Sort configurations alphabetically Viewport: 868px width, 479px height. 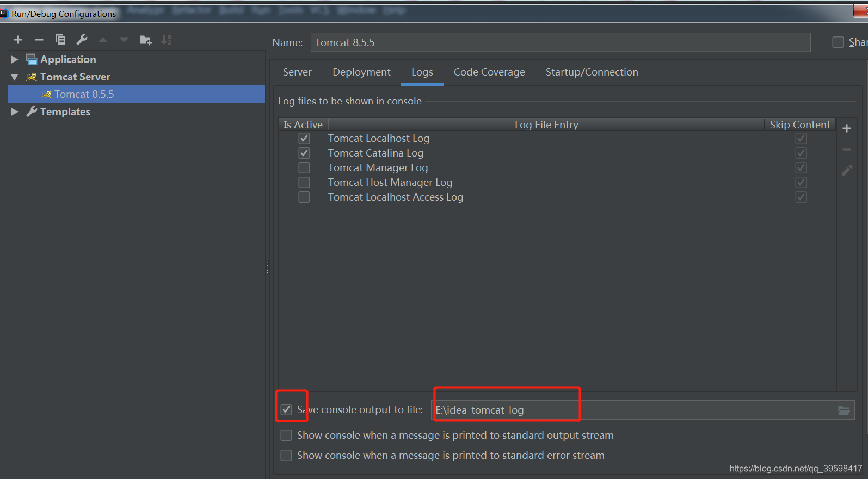[x=167, y=40]
